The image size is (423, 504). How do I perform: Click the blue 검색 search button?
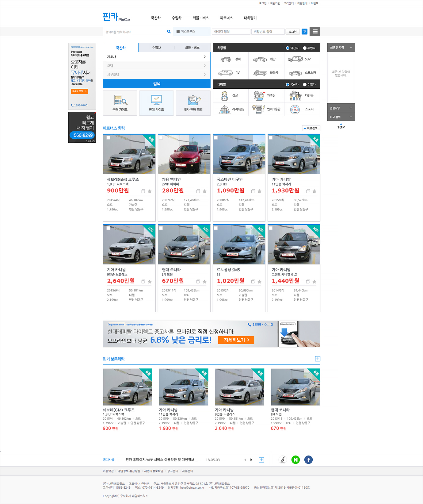pos(157,84)
